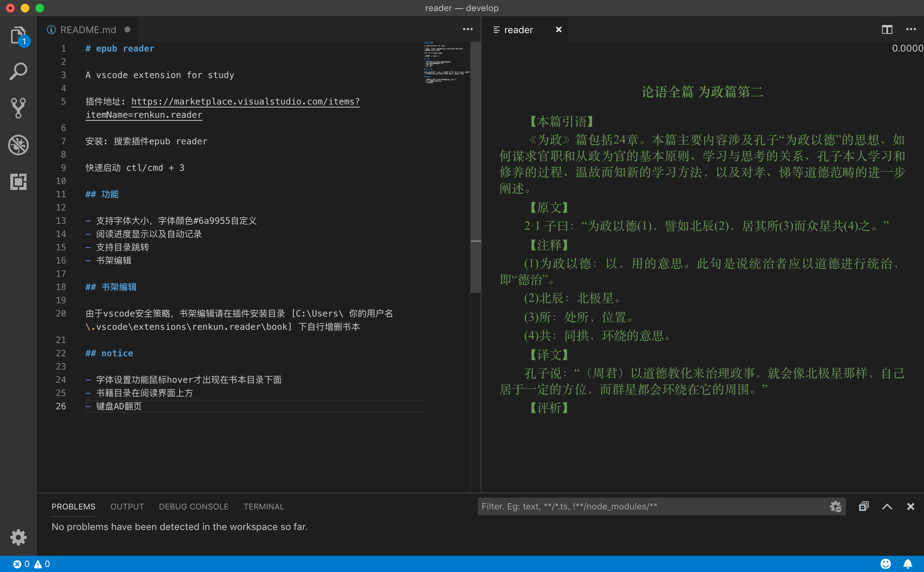
Task: Open README.md editor more actions menu
Action: 468,29
